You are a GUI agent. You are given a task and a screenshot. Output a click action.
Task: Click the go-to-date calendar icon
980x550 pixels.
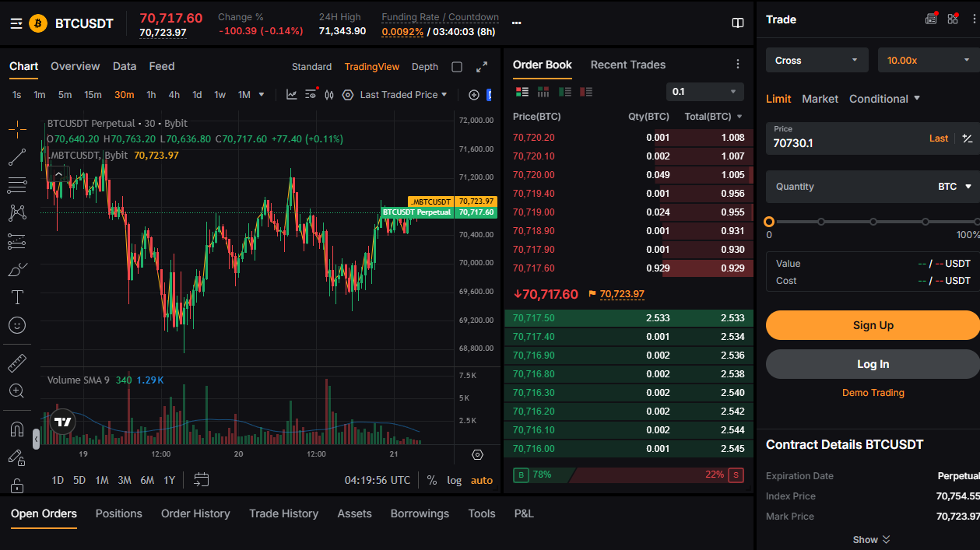coord(201,480)
